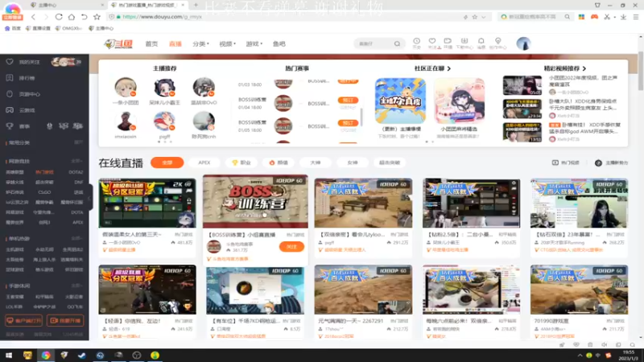
Task: Click the red gamepad toolbar icon
Action: pyautogui.click(x=594, y=17)
